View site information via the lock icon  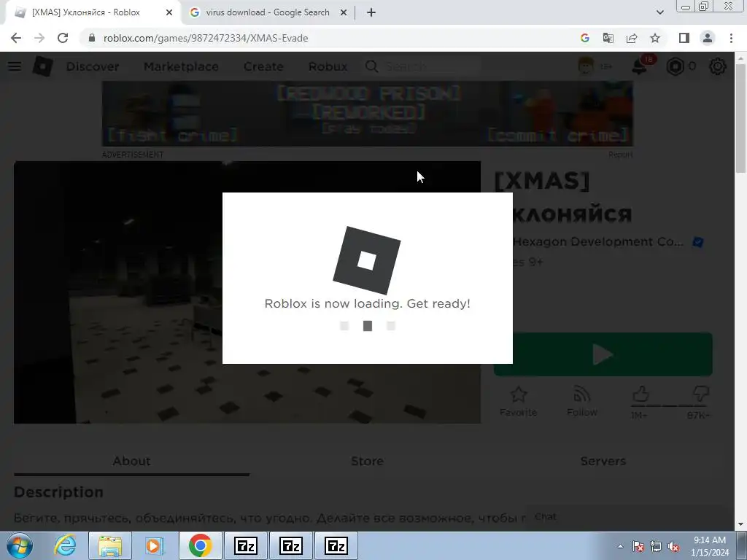click(x=92, y=38)
